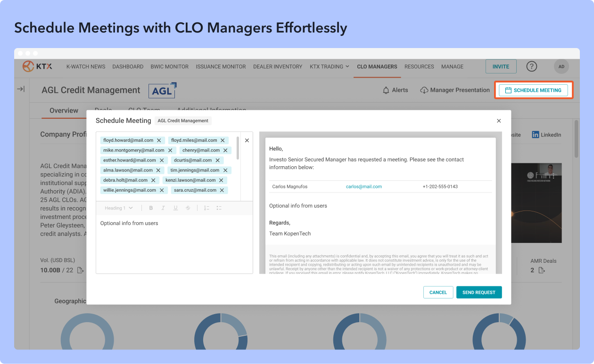Viewport: 594px width, 364px height.
Task: Apply strikethrough formatting in message editor
Action: pyautogui.click(x=188, y=208)
